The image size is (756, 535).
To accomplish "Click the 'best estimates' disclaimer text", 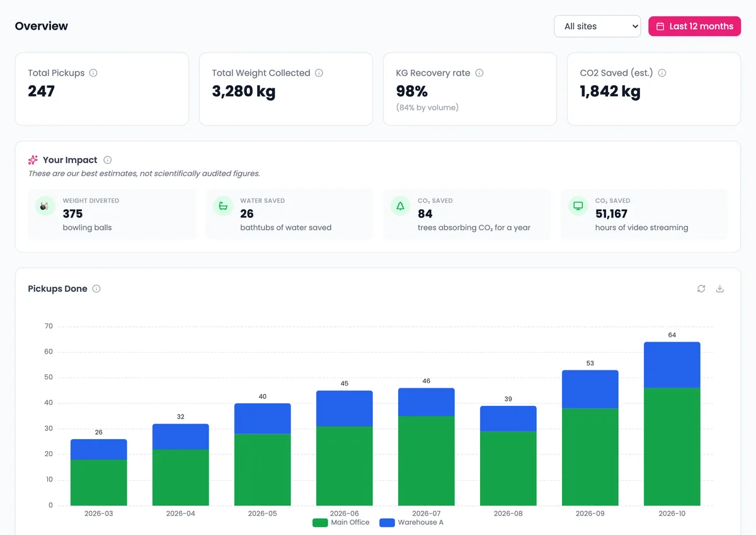I will click(144, 173).
